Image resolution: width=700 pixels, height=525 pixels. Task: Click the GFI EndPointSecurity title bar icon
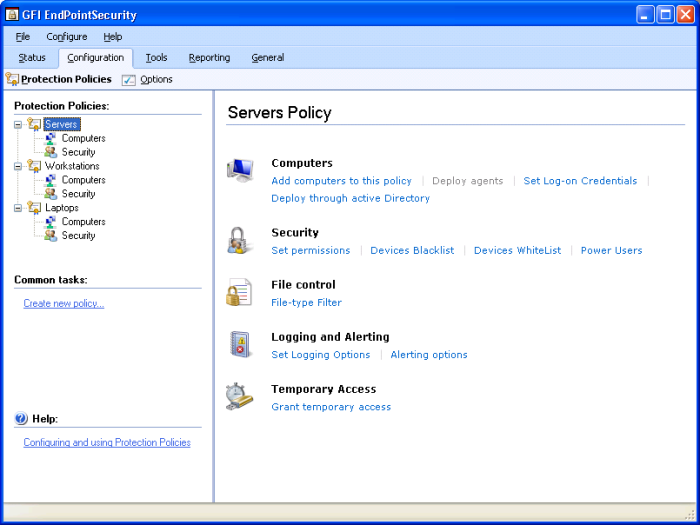pyautogui.click(x=12, y=15)
